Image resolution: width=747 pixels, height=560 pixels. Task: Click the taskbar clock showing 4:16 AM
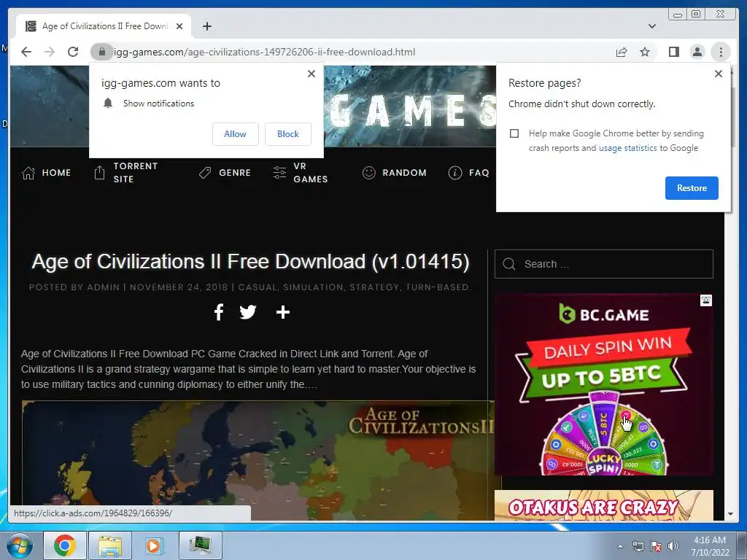point(710,546)
